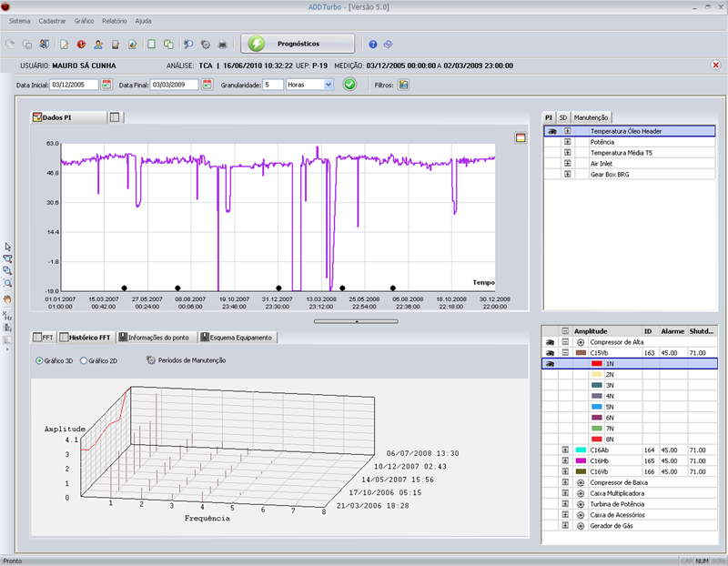
Task: Click the chart legend icon at chart corner
Action: pyautogui.click(x=521, y=137)
